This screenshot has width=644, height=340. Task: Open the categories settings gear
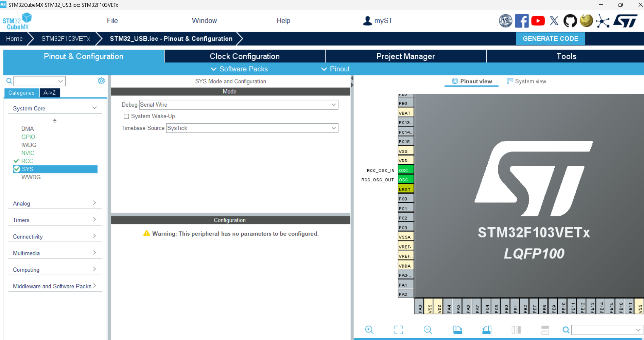(101, 81)
